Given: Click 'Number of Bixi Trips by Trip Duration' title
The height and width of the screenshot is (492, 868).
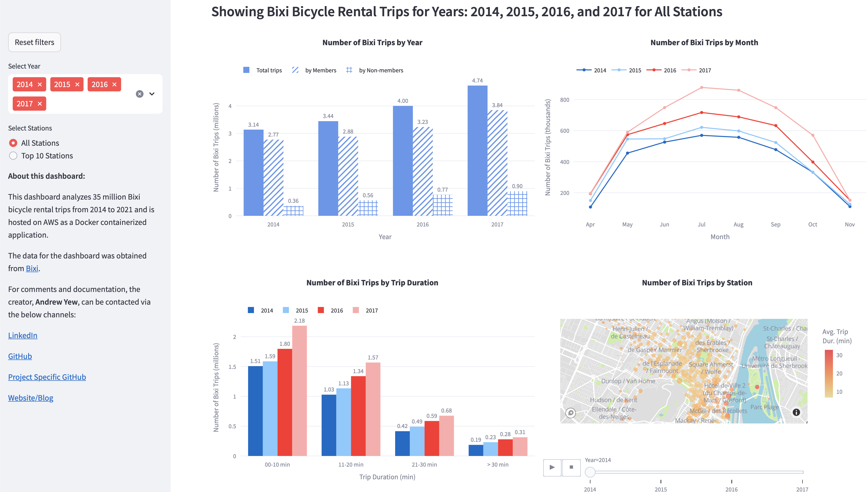Looking at the screenshot, I should pyautogui.click(x=372, y=283).
